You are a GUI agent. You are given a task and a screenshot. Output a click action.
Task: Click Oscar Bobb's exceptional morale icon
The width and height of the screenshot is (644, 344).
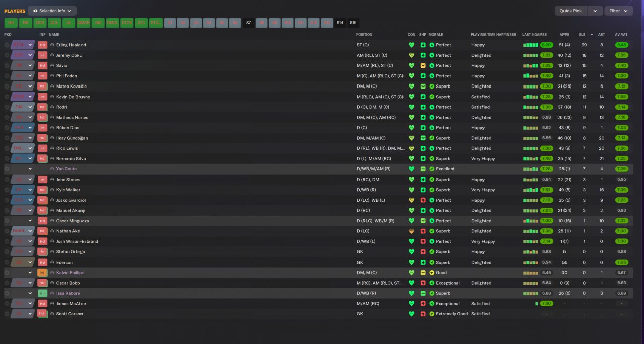pyautogui.click(x=432, y=283)
